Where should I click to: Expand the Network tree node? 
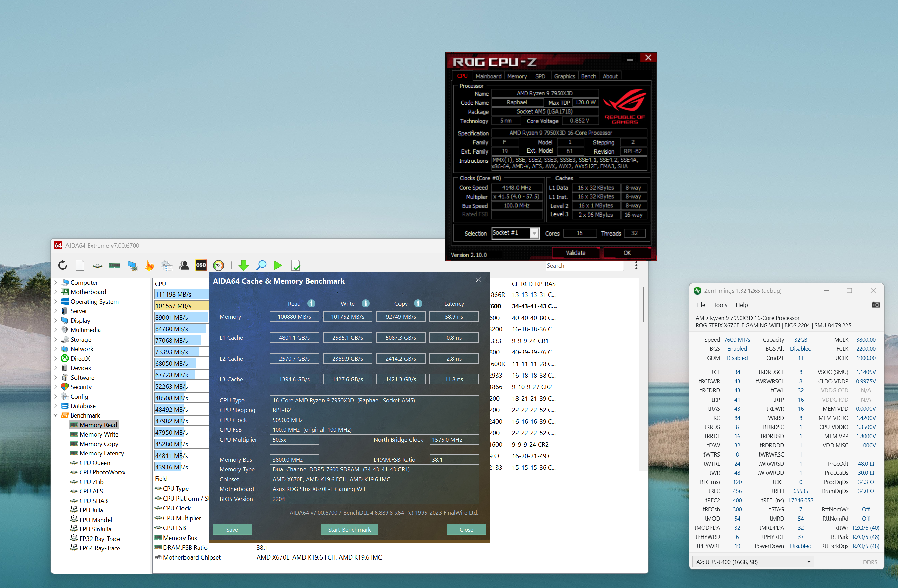pos(56,349)
